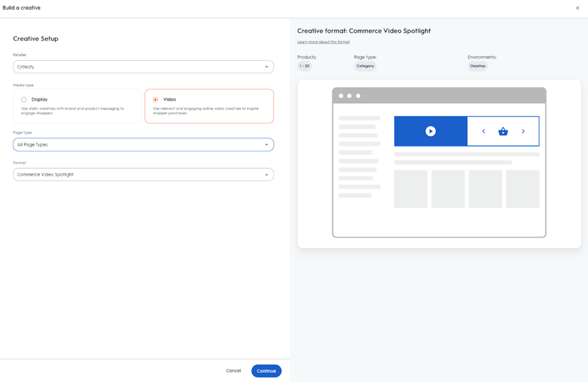This screenshot has width=588, height=382.
Task: Click the shopping basket icon in the preview
Action: coord(503,131)
